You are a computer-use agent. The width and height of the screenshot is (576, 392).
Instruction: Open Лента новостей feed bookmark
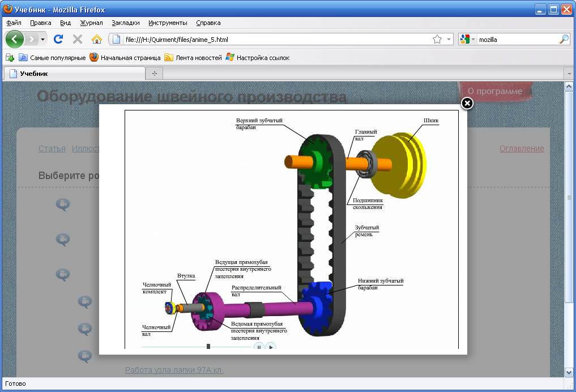pyautogui.click(x=193, y=58)
